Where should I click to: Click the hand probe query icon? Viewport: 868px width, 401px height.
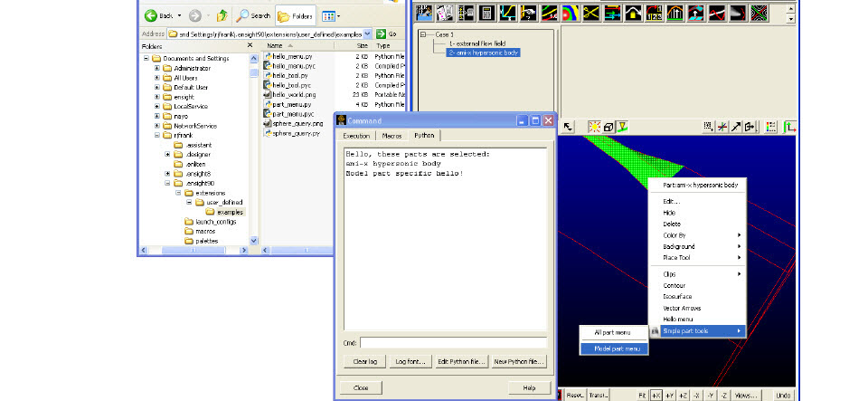coord(529,12)
